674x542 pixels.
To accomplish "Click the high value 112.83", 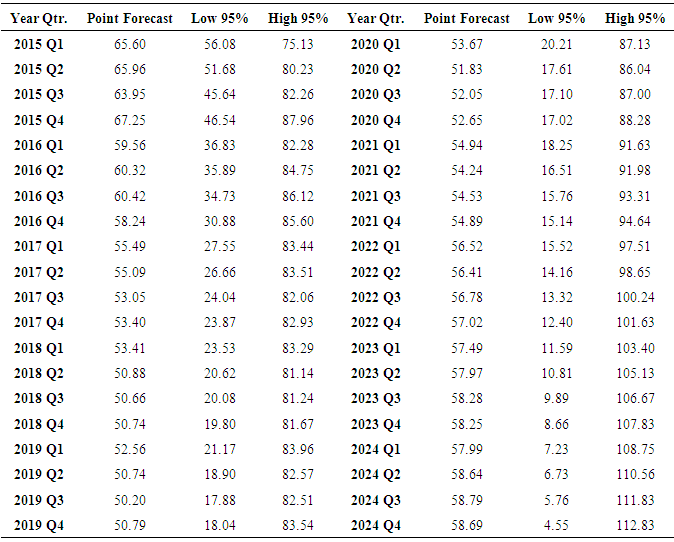I will pos(635,525).
